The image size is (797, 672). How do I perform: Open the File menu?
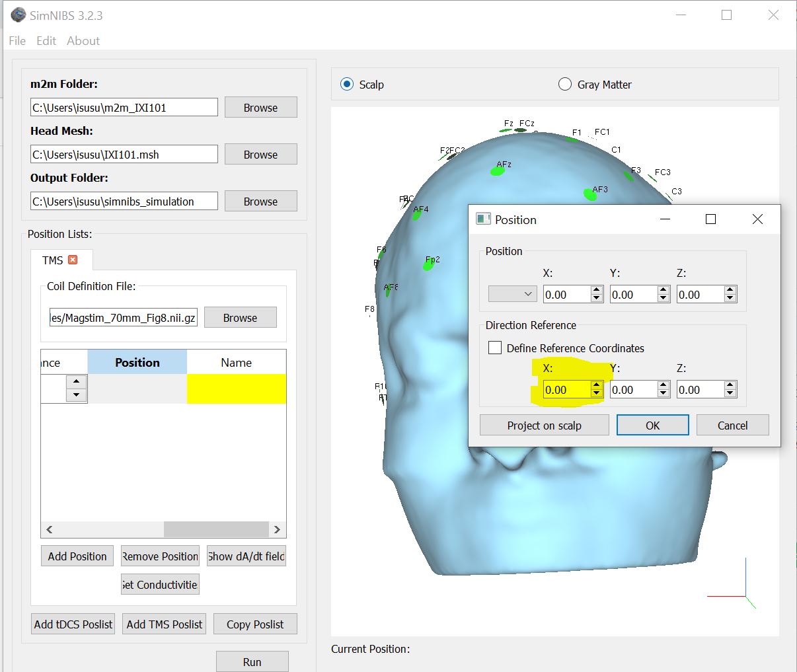tap(17, 41)
